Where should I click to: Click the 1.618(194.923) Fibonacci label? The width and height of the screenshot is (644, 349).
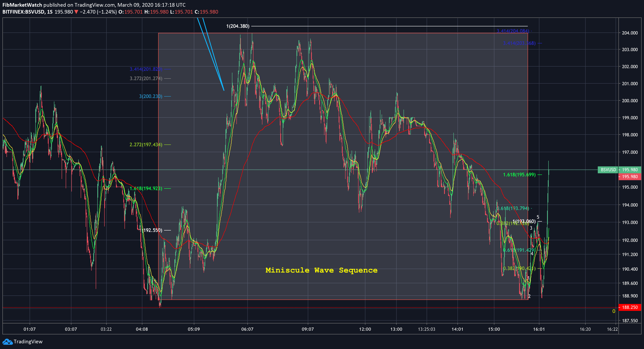click(x=146, y=188)
